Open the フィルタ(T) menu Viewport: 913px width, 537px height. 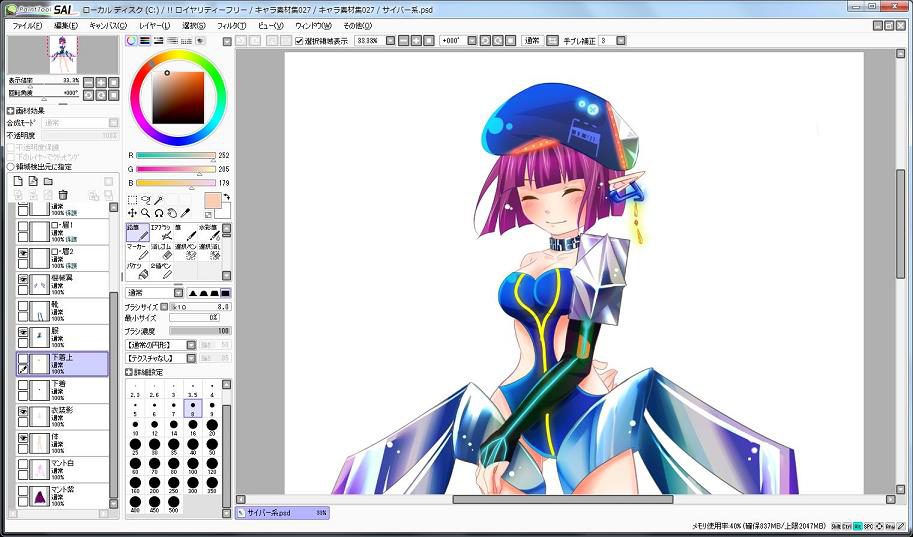click(x=230, y=25)
